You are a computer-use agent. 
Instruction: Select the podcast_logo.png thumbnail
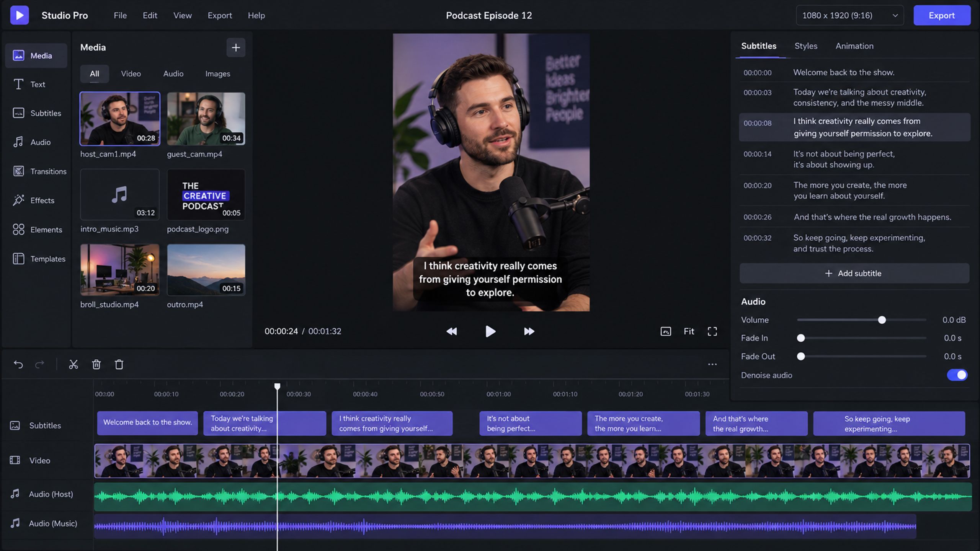[206, 194]
